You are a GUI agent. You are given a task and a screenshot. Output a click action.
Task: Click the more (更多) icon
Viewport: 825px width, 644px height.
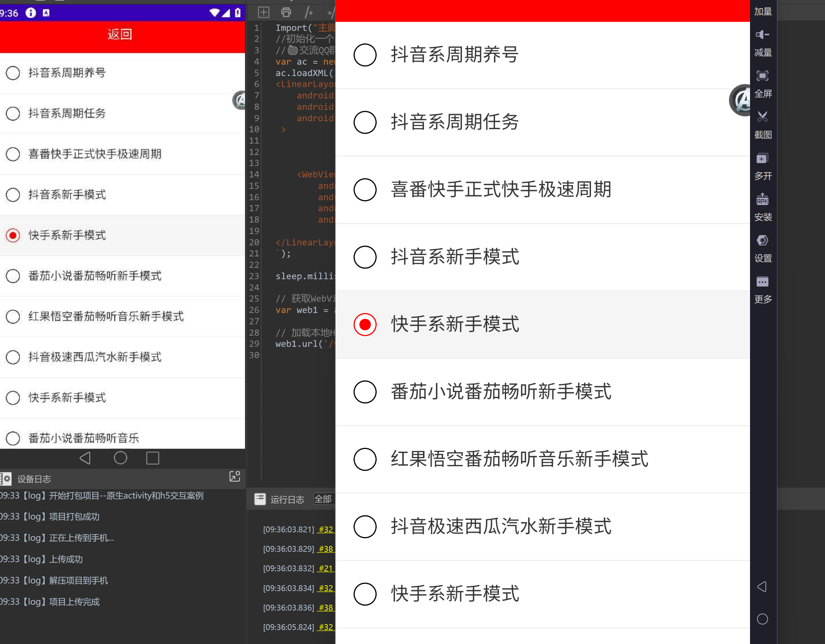(x=762, y=281)
